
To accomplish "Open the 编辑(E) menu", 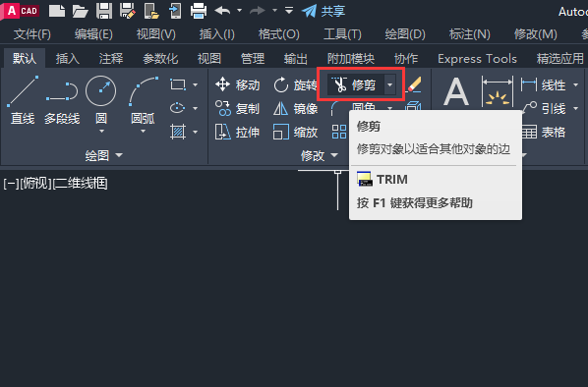I will (x=93, y=34).
